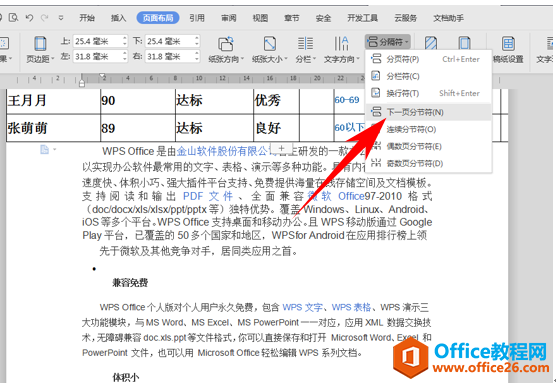556x385 pixels.
Task: Click the right margin spinner arrows
Action: coord(197,56)
